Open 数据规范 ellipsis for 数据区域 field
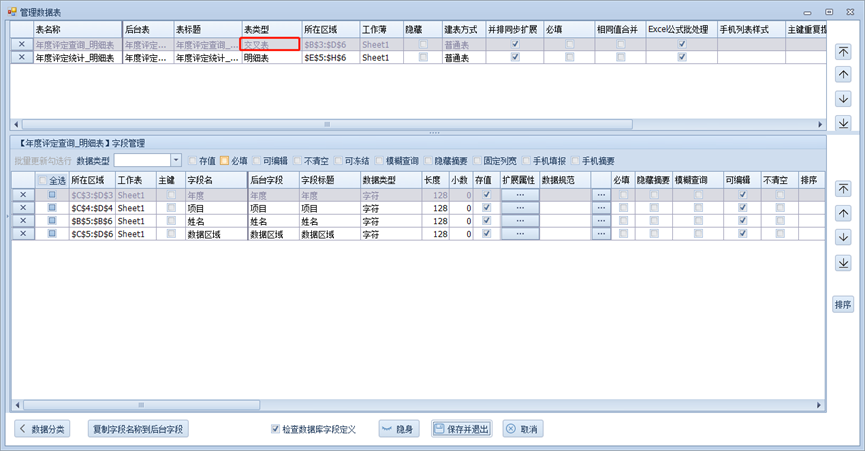Viewport: 865px width, 451px height. (601, 234)
